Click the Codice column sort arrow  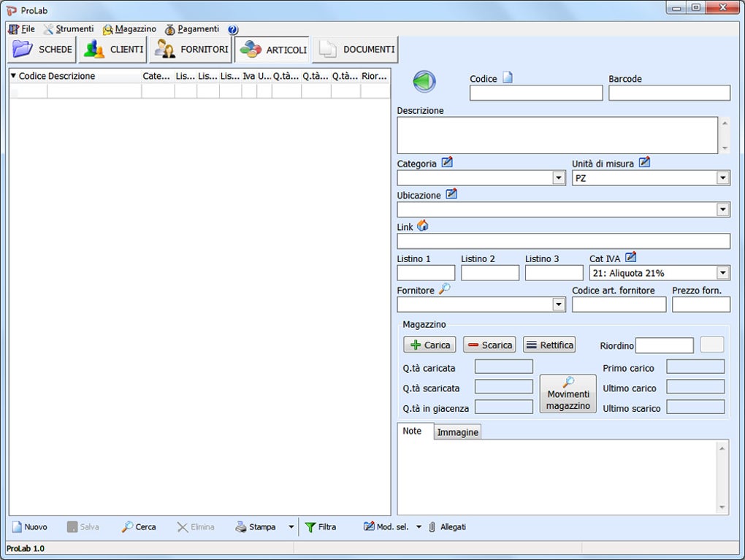point(13,75)
